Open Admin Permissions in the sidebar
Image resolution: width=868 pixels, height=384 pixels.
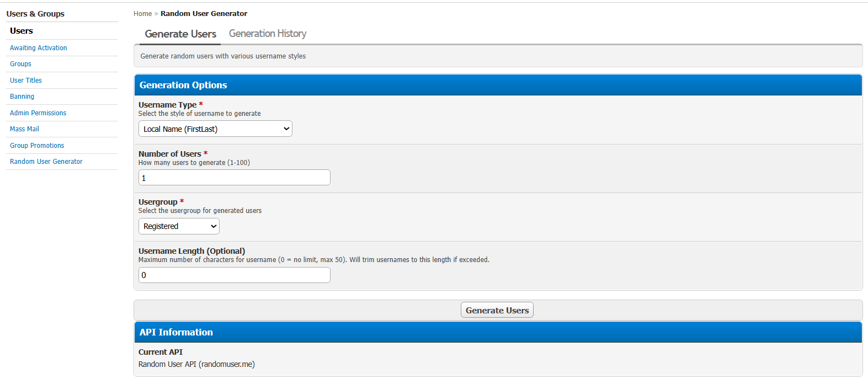point(38,113)
